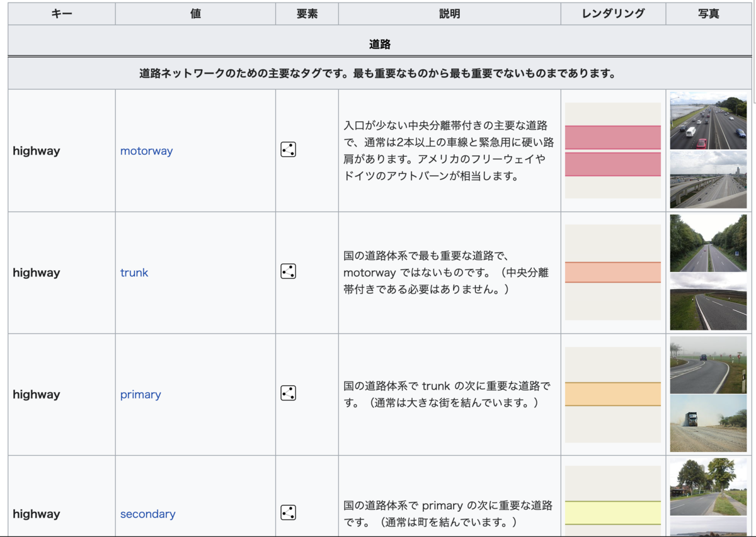Click the primary rendering sample in orange
The width and height of the screenshot is (756, 537).
[613, 395]
